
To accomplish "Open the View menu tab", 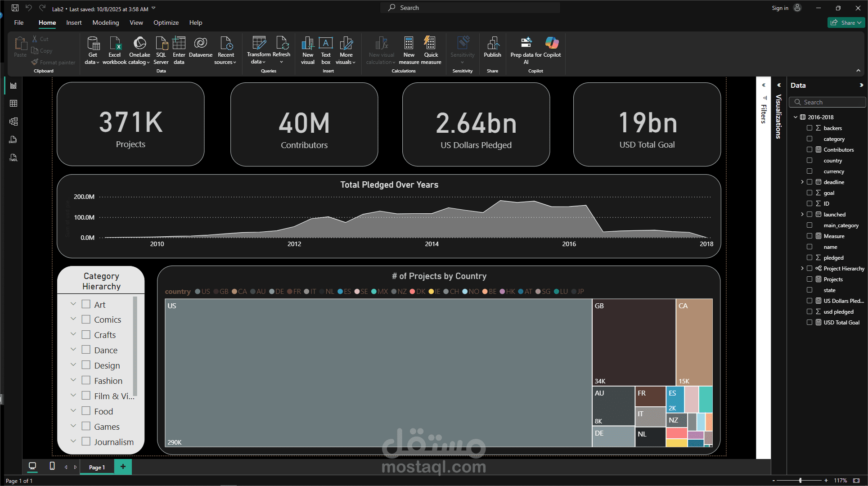I will click(x=136, y=22).
